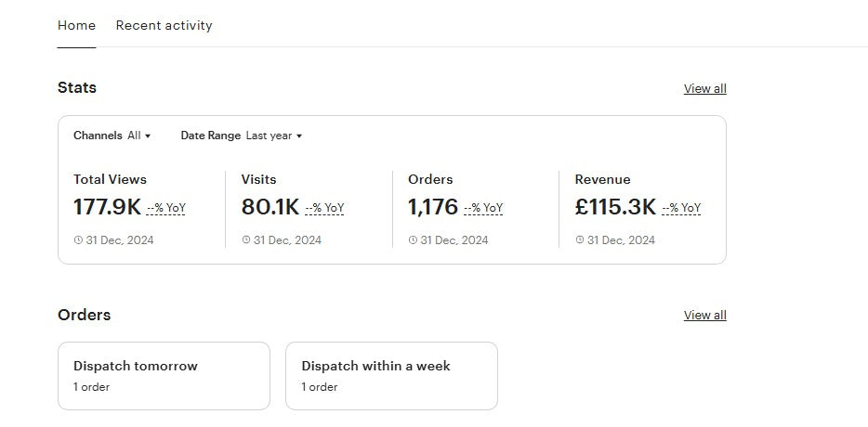Open the Dispatch within a week card
Screen dimensions: 868x427
pos(391,375)
